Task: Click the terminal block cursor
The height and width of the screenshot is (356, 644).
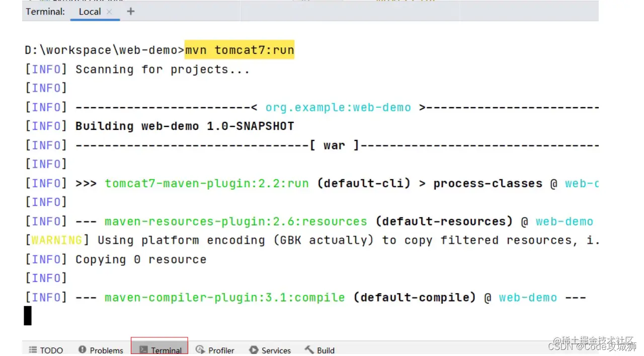Action: [28, 316]
